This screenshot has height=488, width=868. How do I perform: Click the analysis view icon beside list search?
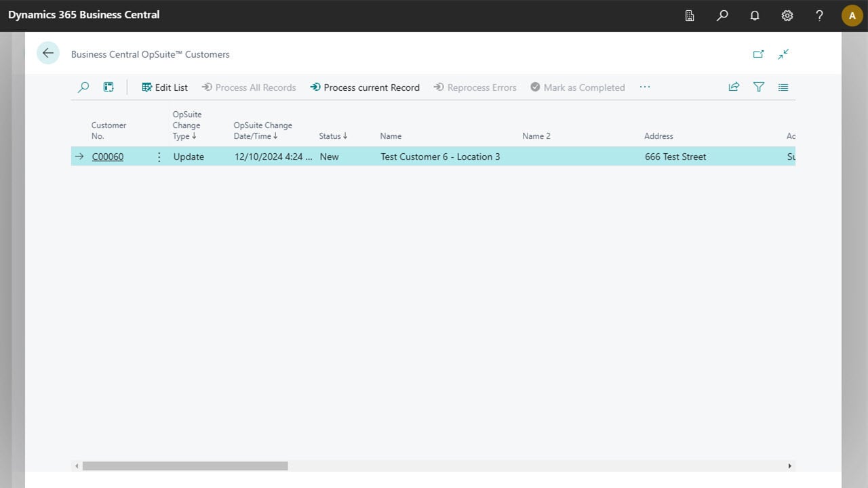point(108,87)
